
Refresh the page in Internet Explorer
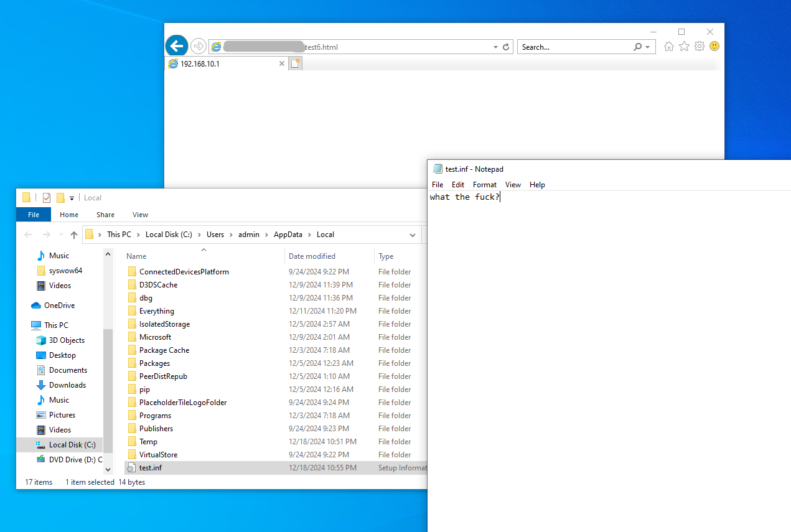tap(507, 47)
